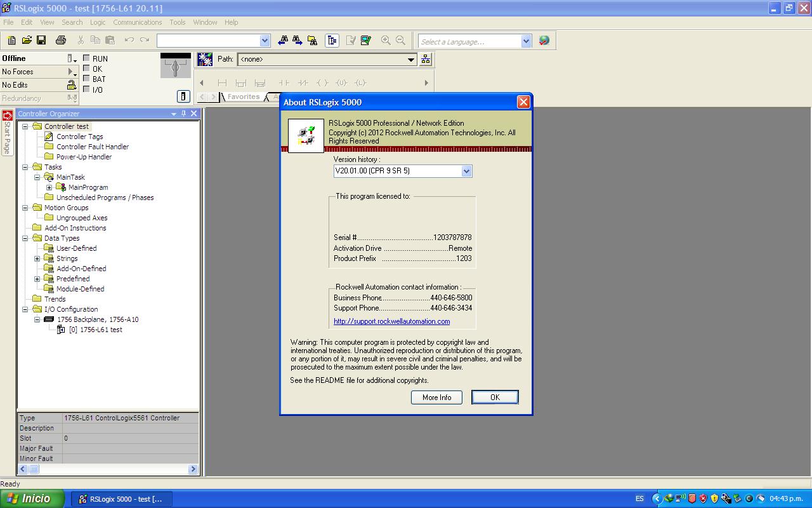Viewport: 812px width, 508px height.
Task: Insert Examine On (XIC) contact instruction
Action: coord(284,83)
